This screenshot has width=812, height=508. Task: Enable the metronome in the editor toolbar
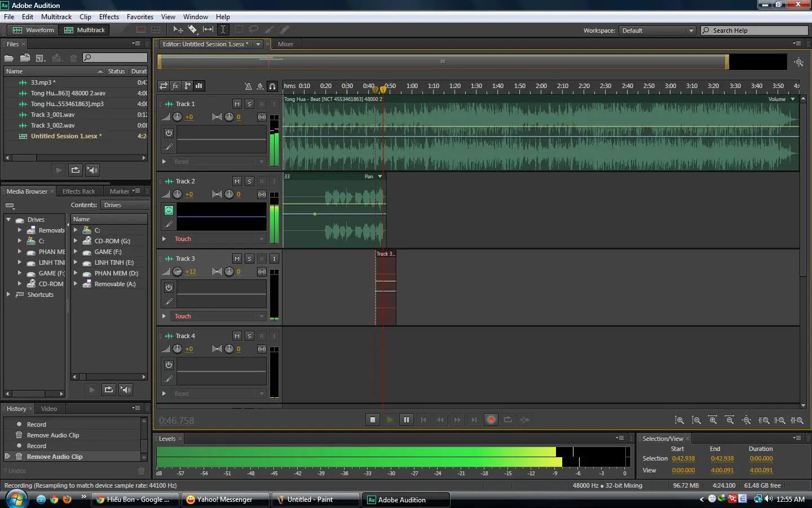248,86
